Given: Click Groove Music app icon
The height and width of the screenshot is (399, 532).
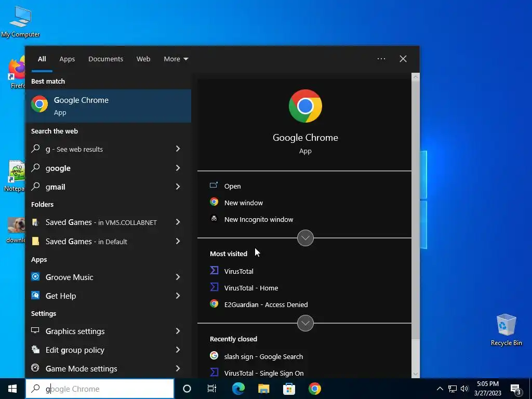Looking at the screenshot, I should tap(35, 276).
